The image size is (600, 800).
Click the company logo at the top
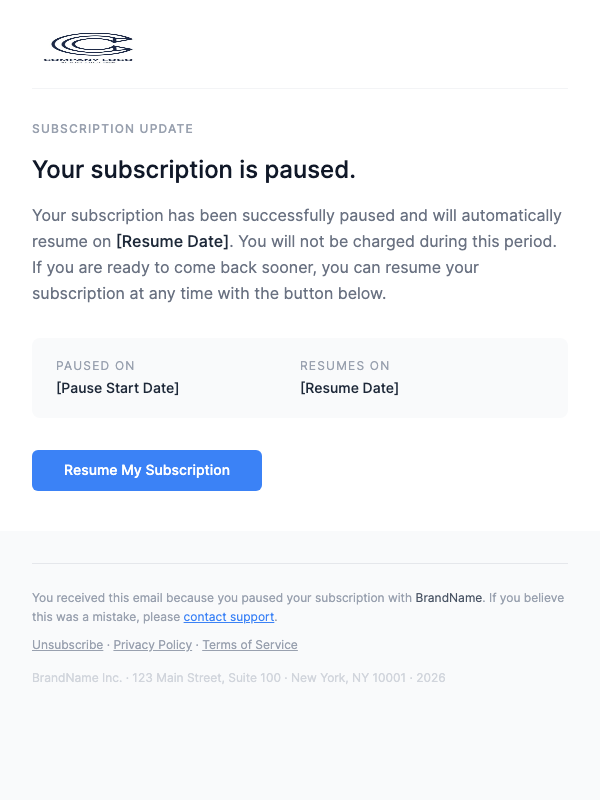click(x=90, y=45)
